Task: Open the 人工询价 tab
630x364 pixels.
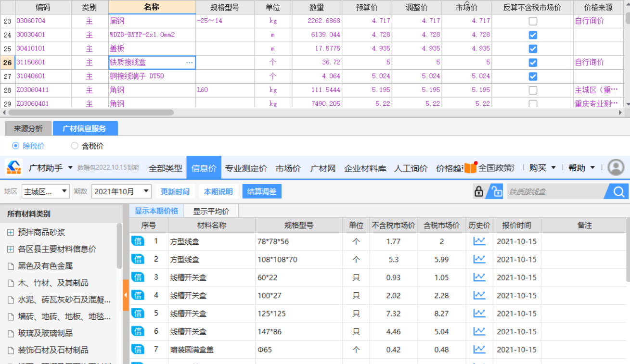Action: click(411, 168)
